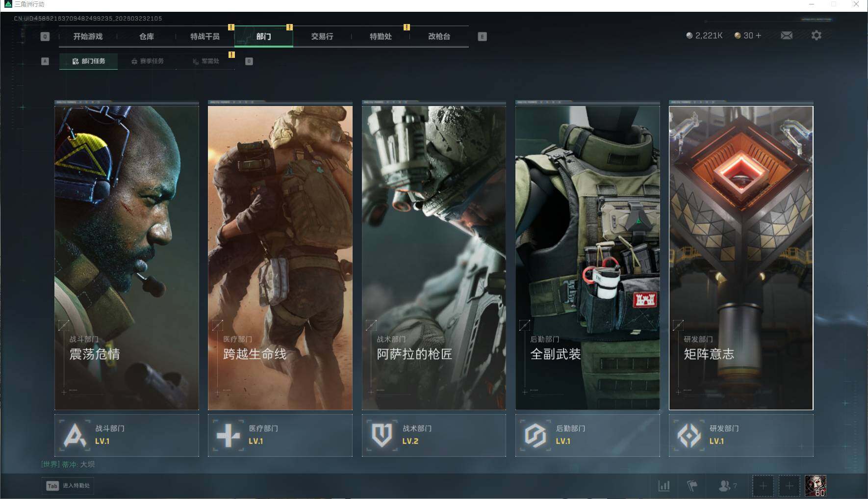Click the E next-tab key icon
The image size is (868, 499).
click(482, 36)
